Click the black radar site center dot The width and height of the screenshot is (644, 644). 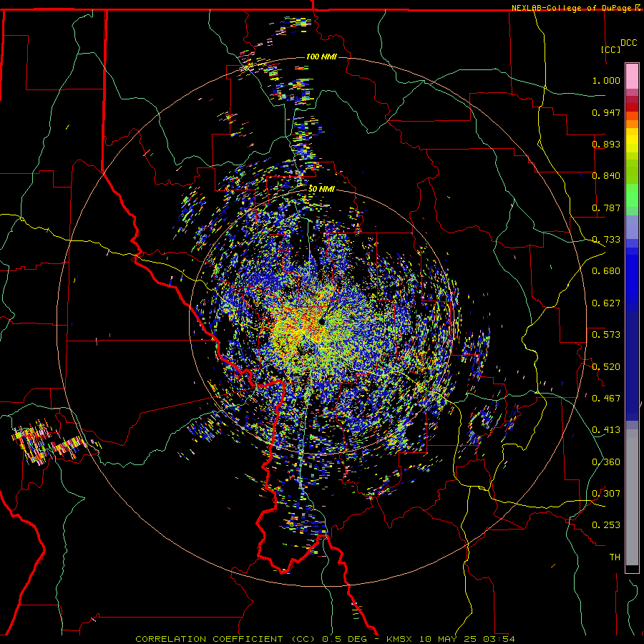[321, 321]
